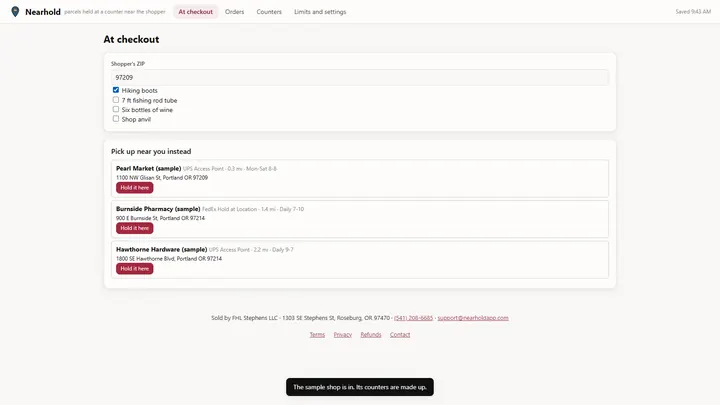Hold it here at Hawthorne Hardware
Screen dimensions: 720x405
135,269
